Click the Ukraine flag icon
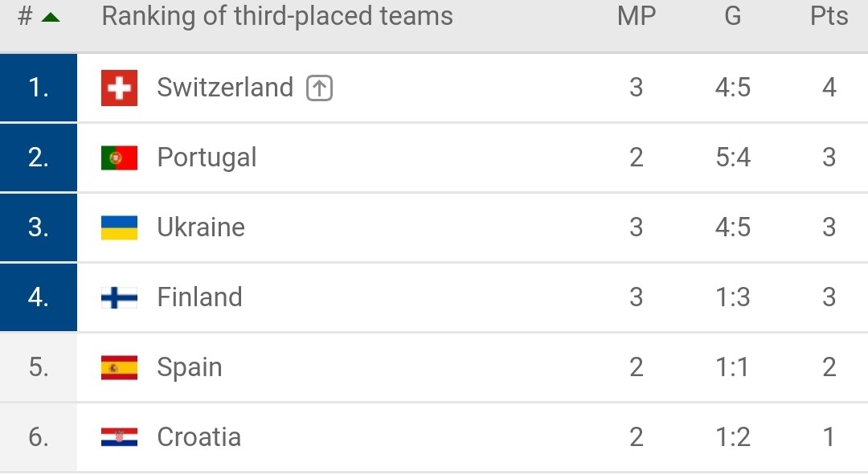 (x=119, y=227)
